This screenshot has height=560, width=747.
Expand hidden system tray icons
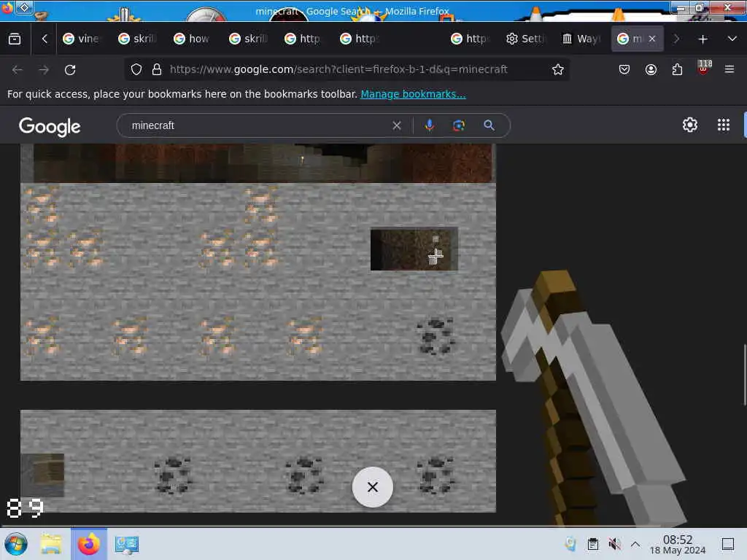(635, 544)
